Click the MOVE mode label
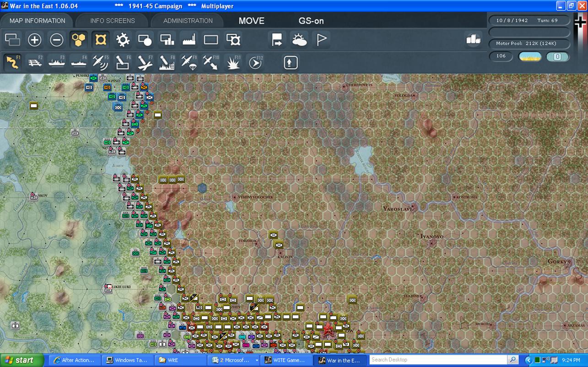Image resolution: width=588 pixels, height=367 pixels. [x=252, y=21]
